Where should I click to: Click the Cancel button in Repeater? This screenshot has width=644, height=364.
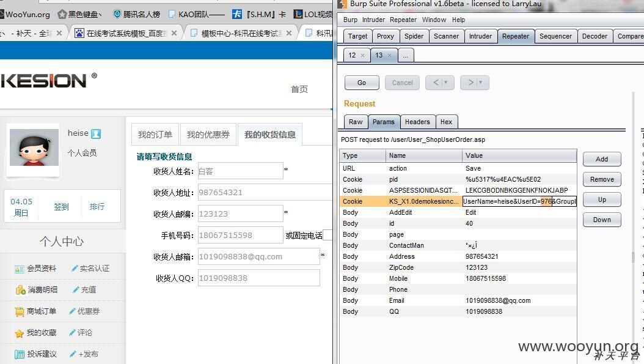tap(403, 83)
